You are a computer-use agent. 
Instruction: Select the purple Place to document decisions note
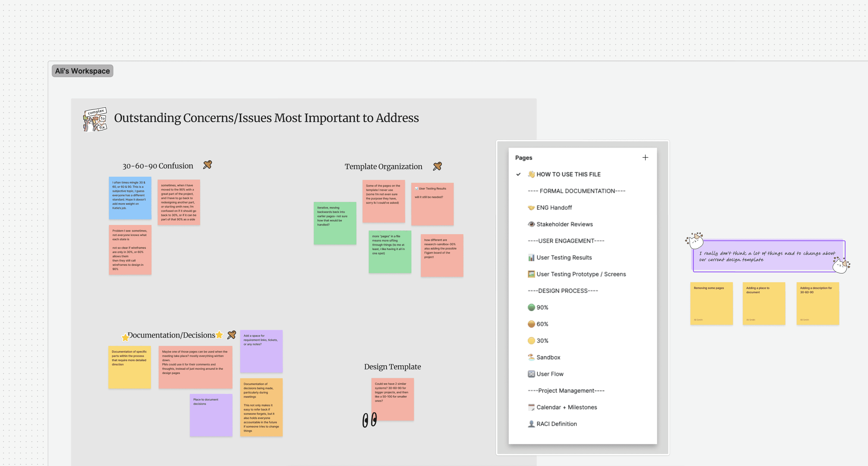coord(211,415)
